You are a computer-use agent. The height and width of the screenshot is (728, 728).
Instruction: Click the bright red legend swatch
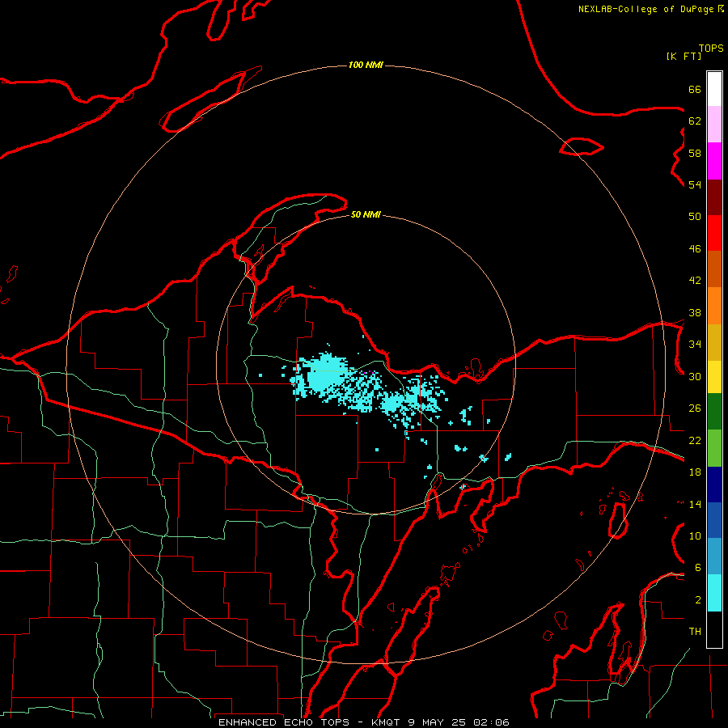click(714, 233)
